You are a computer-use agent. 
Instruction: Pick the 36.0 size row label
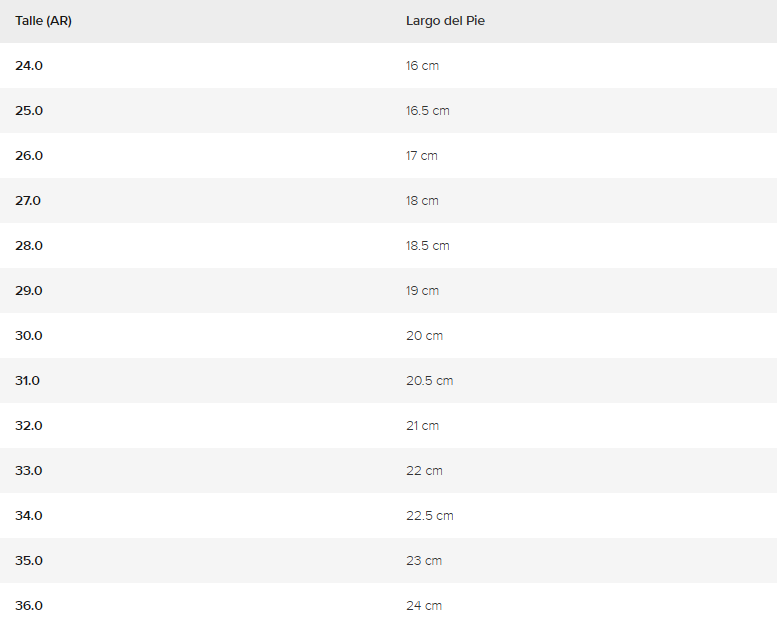click(29, 606)
